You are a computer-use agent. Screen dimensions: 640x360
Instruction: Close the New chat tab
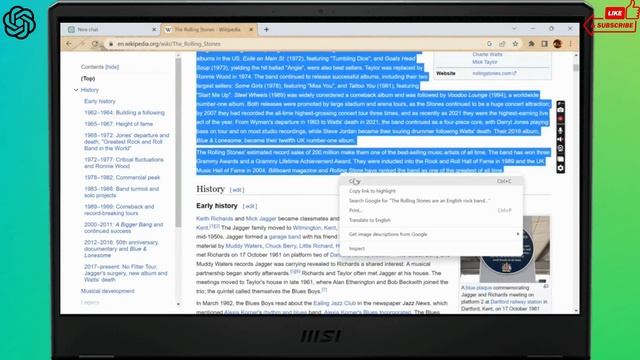coord(154,29)
